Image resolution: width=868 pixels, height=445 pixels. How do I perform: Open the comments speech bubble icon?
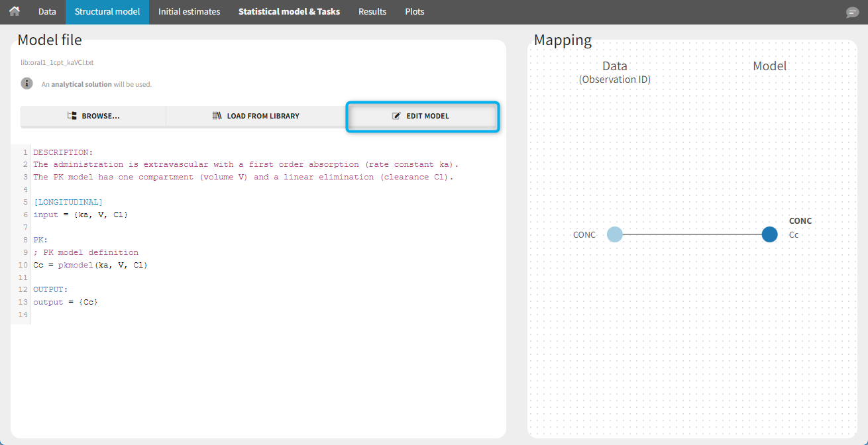[x=852, y=13]
